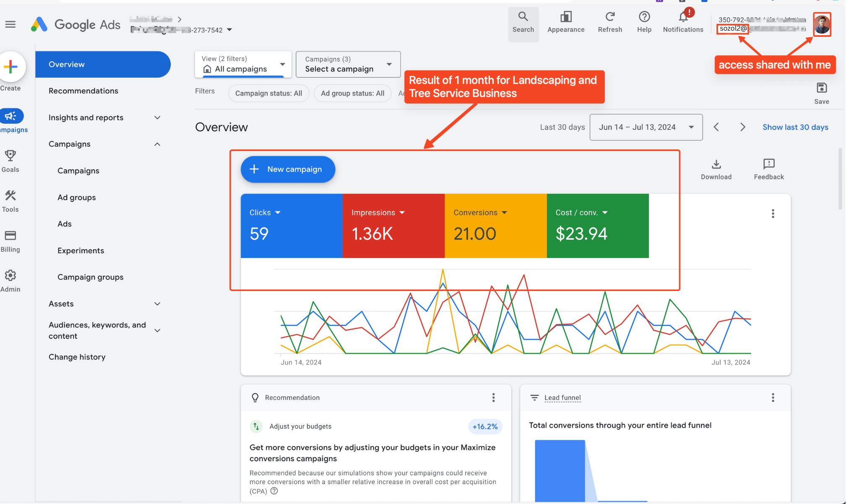The image size is (859, 504).
Task: Collapse the Campaigns section
Action: pos(157,144)
